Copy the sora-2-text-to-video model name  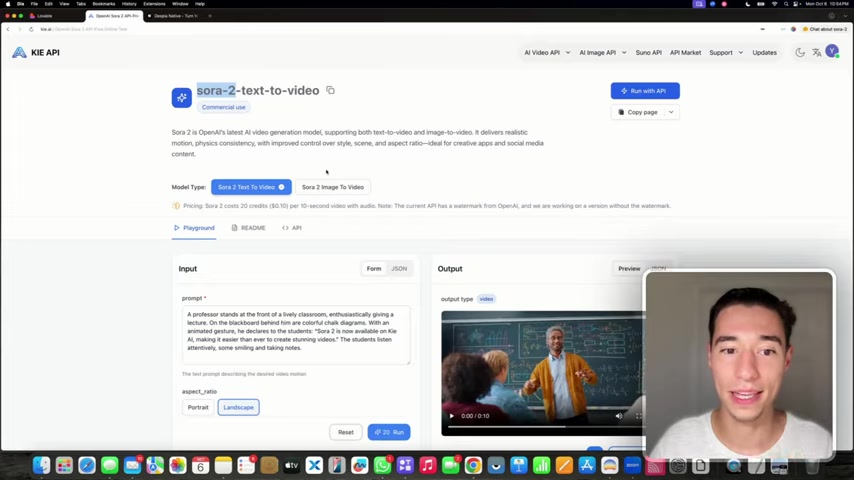coord(330,90)
